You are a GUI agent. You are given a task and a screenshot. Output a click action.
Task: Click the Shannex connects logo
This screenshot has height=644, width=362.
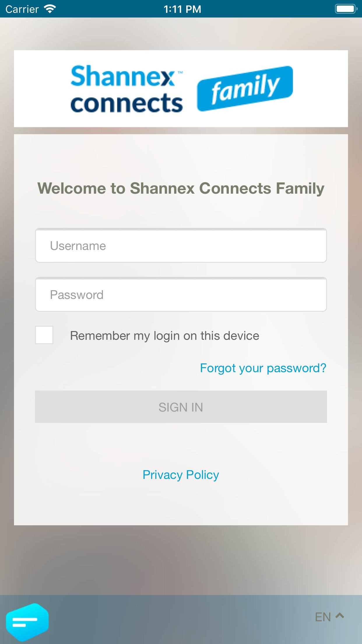pos(127,89)
